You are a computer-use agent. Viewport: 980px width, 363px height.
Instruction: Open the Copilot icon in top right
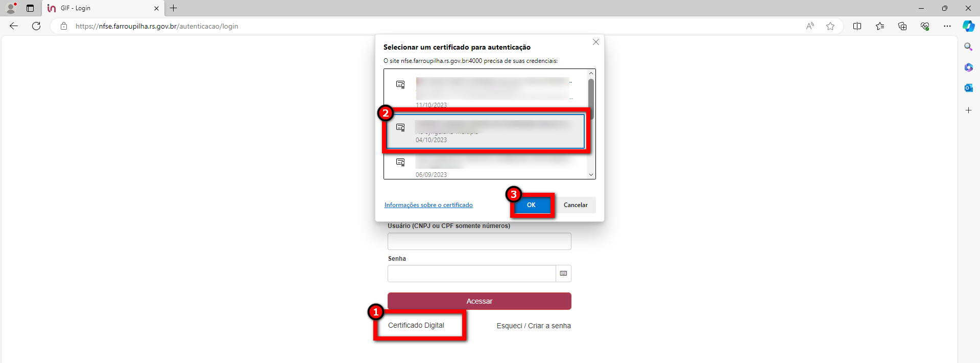968,26
